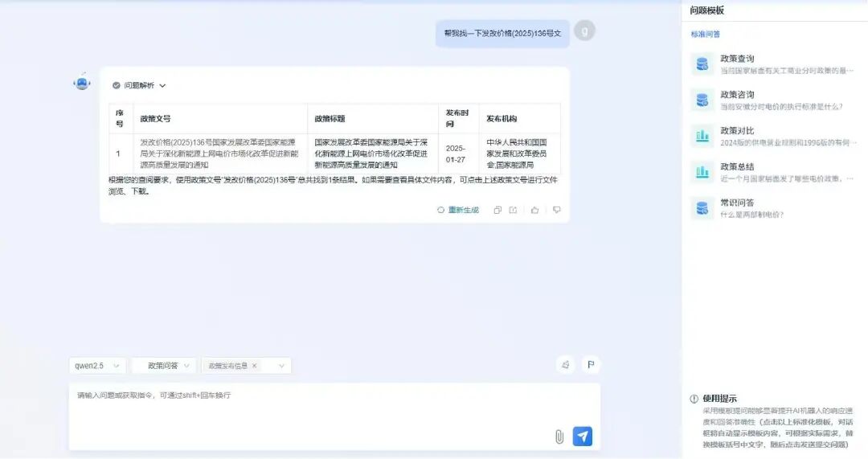Click the send message arrow button
The width and height of the screenshot is (868, 459).
tap(583, 436)
